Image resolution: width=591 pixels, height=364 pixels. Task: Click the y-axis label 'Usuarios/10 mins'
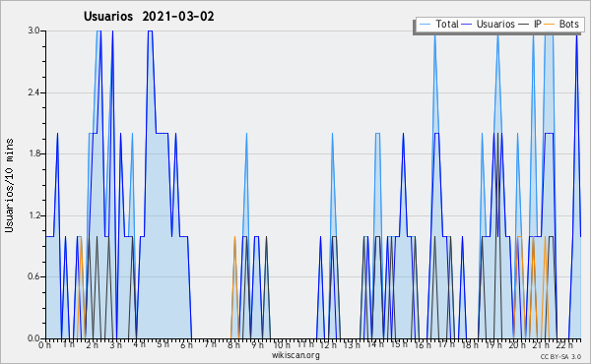tap(9, 185)
